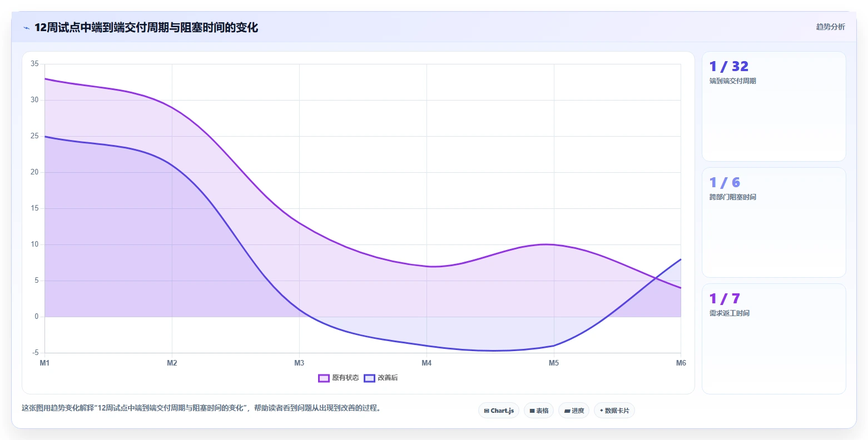Click the M4 axis label
This screenshot has height=440, width=868.
pyautogui.click(x=426, y=363)
